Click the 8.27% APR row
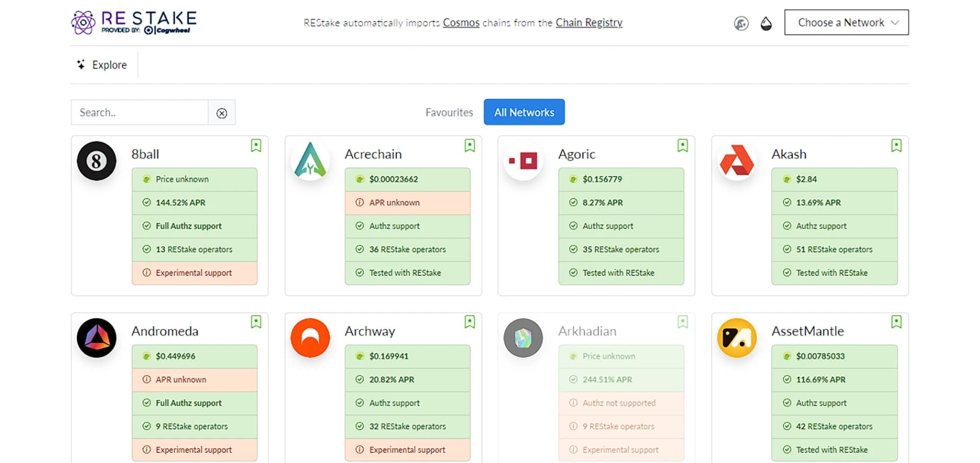 621,203
